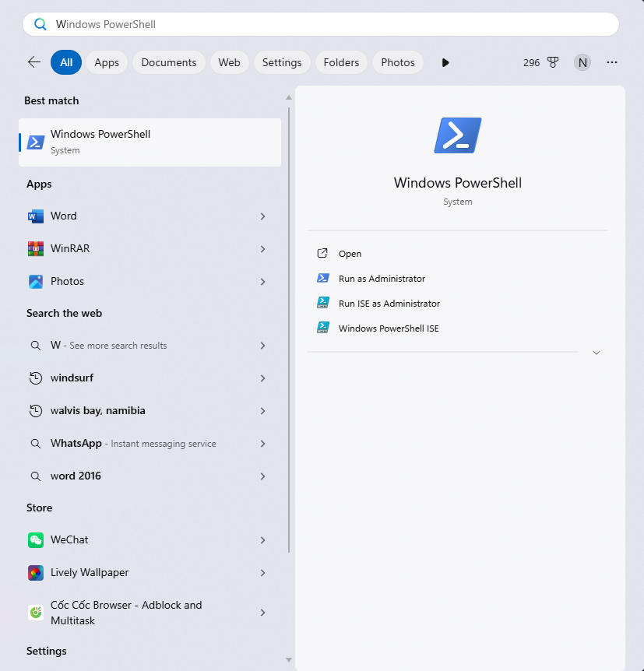The image size is (644, 671).
Task: Click the Open action icon
Action: tap(322, 253)
